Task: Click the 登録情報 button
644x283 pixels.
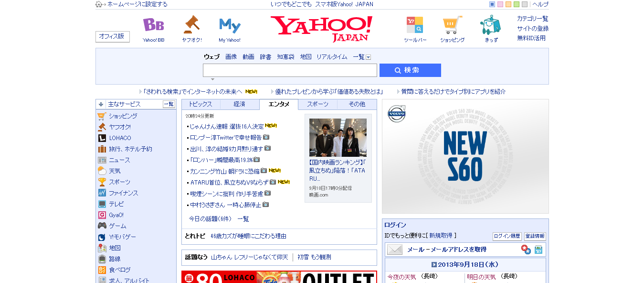Action: click(535, 236)
